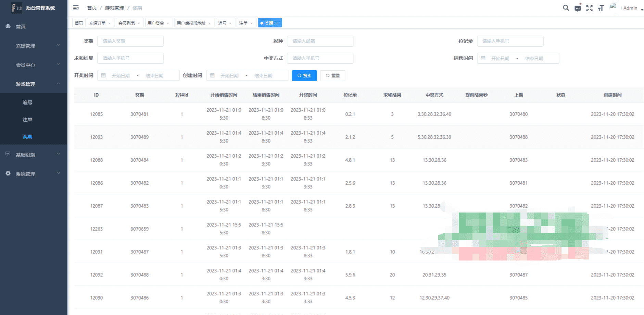The image size is (644, 315).
Task: Close the 用户虚拟币地址 tab
Action: 209,23
